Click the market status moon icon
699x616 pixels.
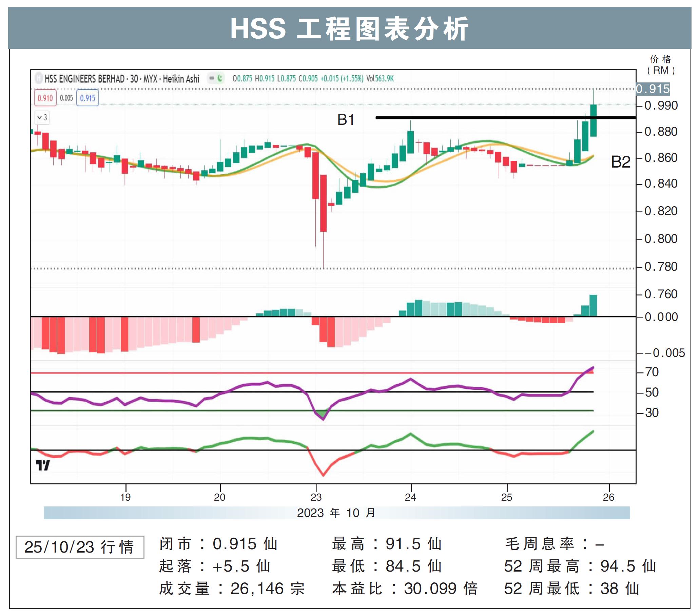pyautogui.click(x=220, y=78)
